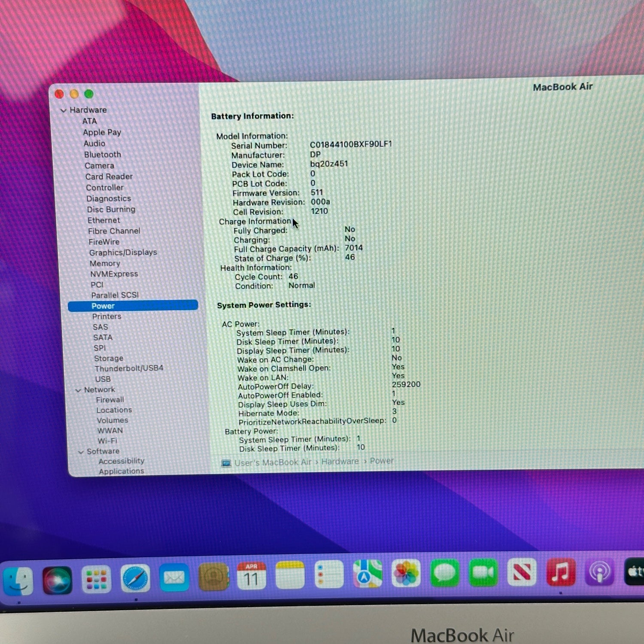This screenshot has height=644, width=644.
Task: Open the Podcasts app
Action: 600,572
